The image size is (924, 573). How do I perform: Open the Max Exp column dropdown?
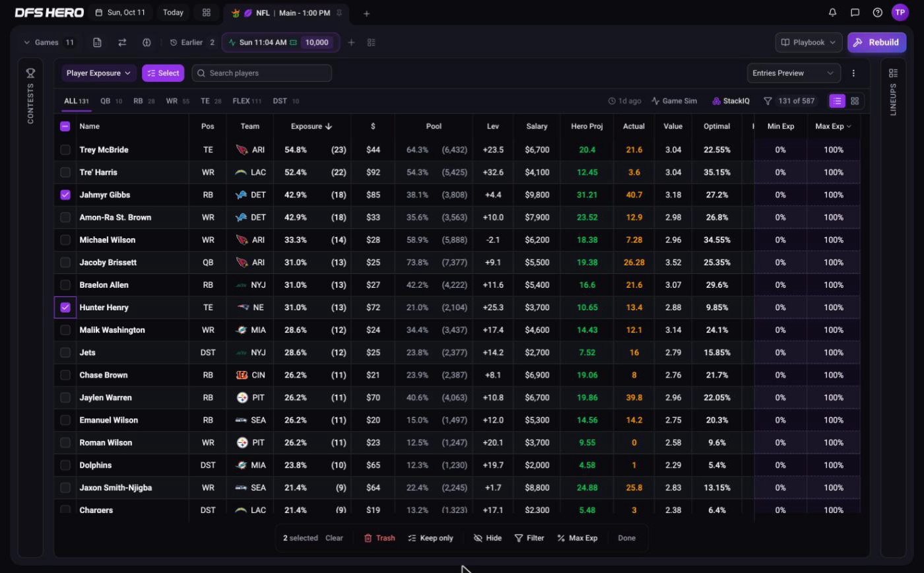tap(834, 126)
